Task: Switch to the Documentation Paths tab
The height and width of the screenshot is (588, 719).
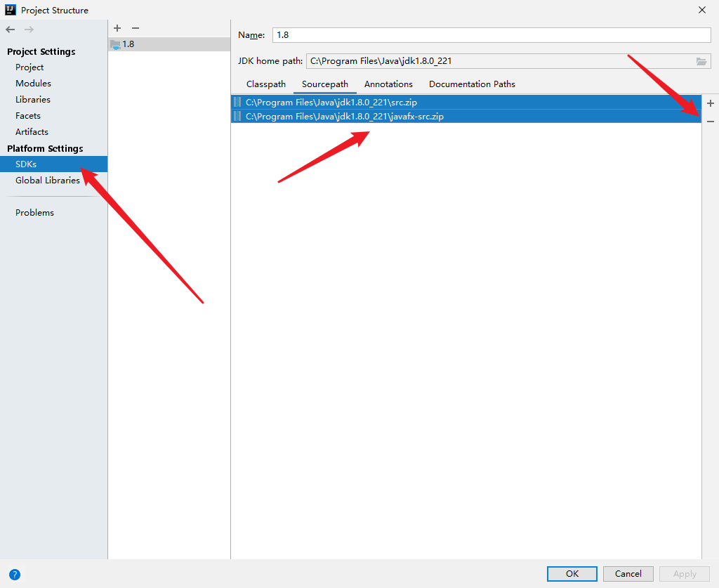Action: 472,84
